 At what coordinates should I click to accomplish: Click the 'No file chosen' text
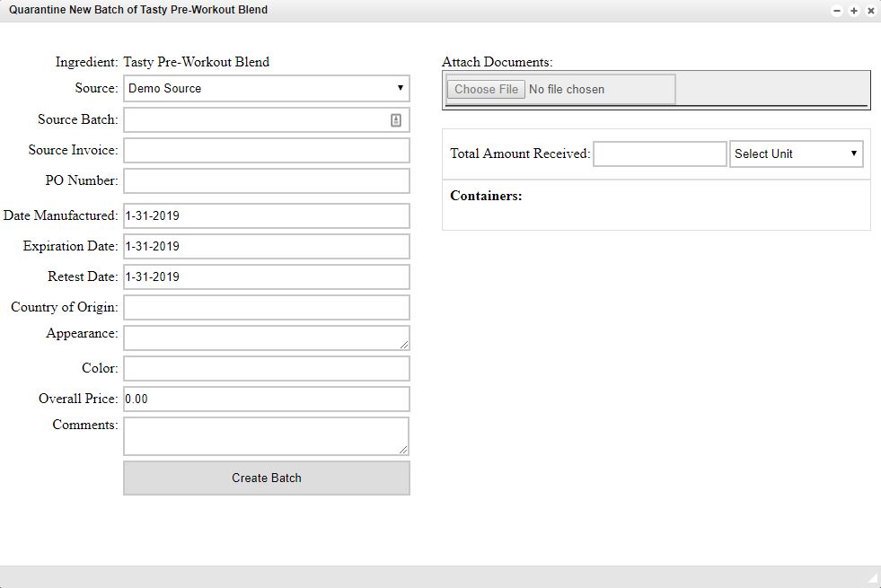(567, 89)
